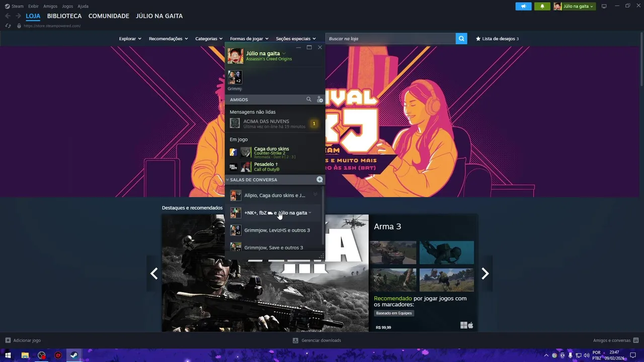Open Windows action center
Image resolution: width=644 pixels, height=362 pixels.
(633, 355)
